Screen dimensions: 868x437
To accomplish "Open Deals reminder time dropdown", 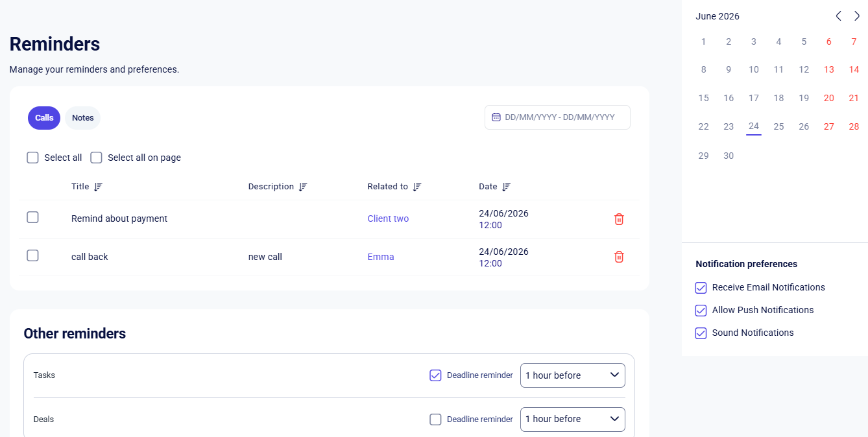I will point(573,419).
